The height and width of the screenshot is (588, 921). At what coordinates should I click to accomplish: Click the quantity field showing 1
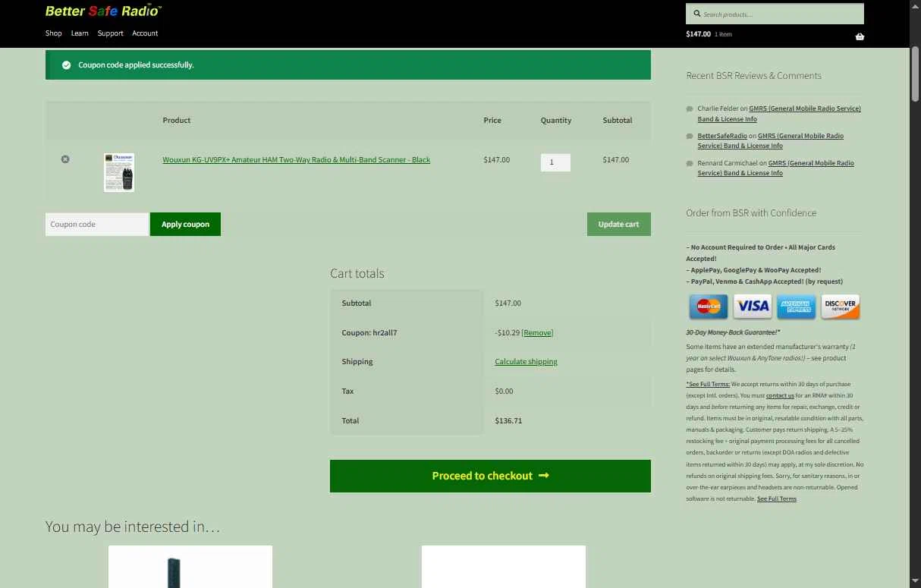[555, 162]
